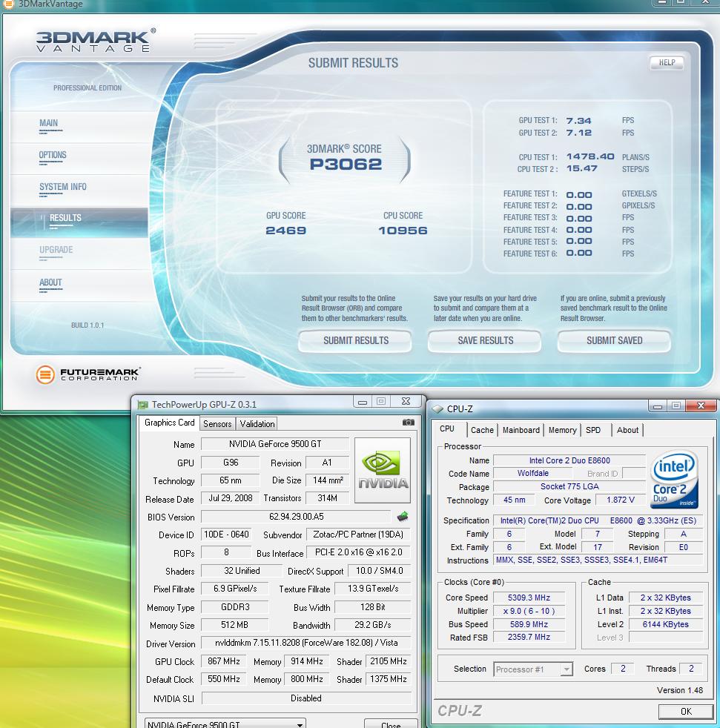The height and width of the screenshot is (728, 720).
Task: Open the SPD tab in CPU-Z
Action: pyautogui.click(x=593, y=431)
